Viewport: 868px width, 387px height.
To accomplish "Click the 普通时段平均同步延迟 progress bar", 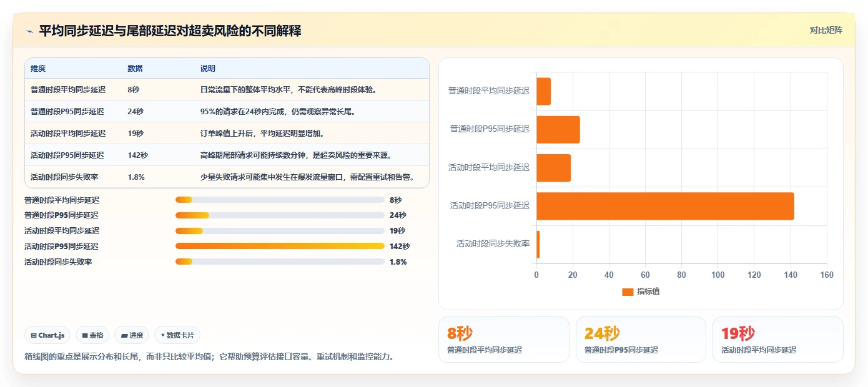I will pyautogui.click(x=280, y=200).
